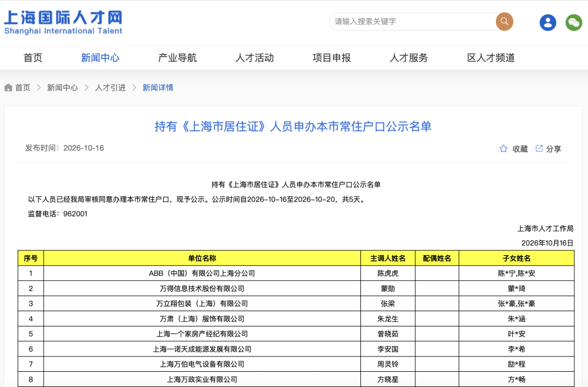Click 新闻详情 breadcrumb item
Screen dimensions: 588x387
point(158,87)
